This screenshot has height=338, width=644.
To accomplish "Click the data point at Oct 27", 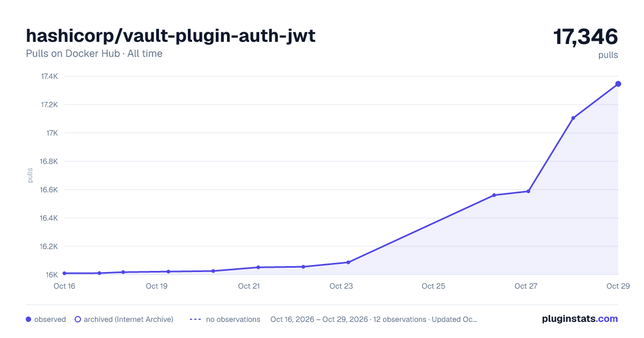I will (529, 191).
